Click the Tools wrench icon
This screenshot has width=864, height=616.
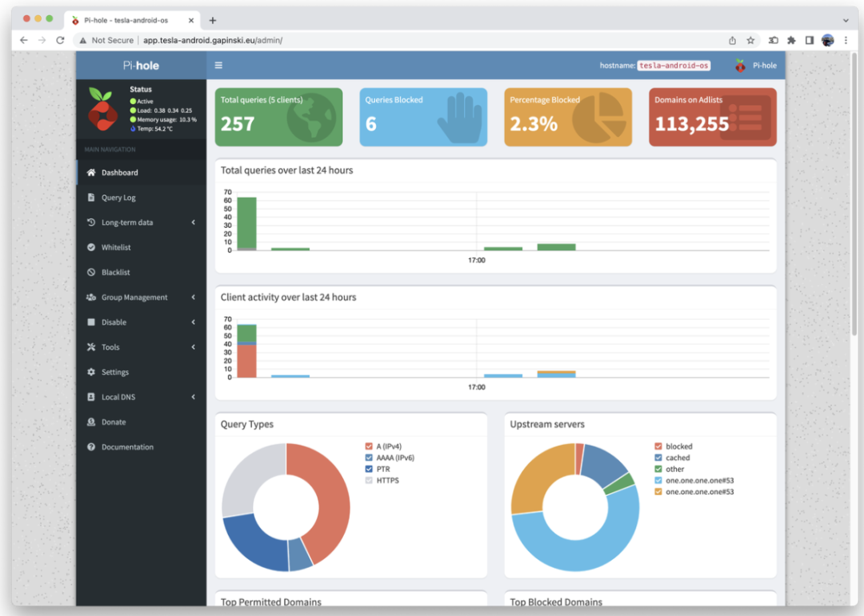pos(91,347)
